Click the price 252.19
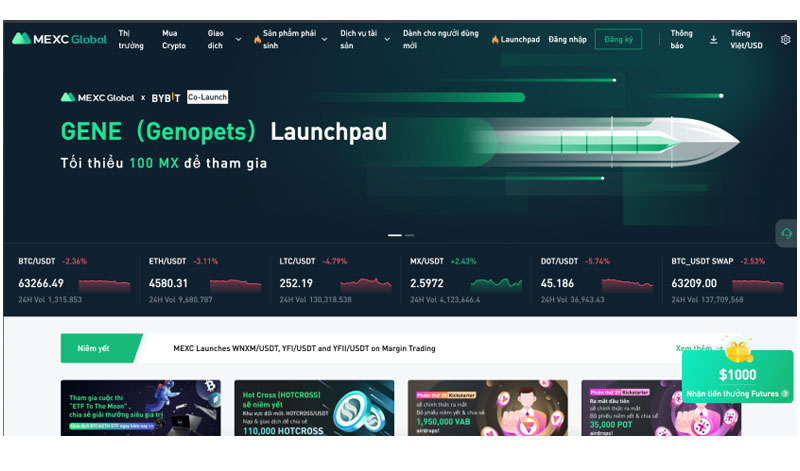Viewport: 800px width, 471px height. [x=296, y=283]
